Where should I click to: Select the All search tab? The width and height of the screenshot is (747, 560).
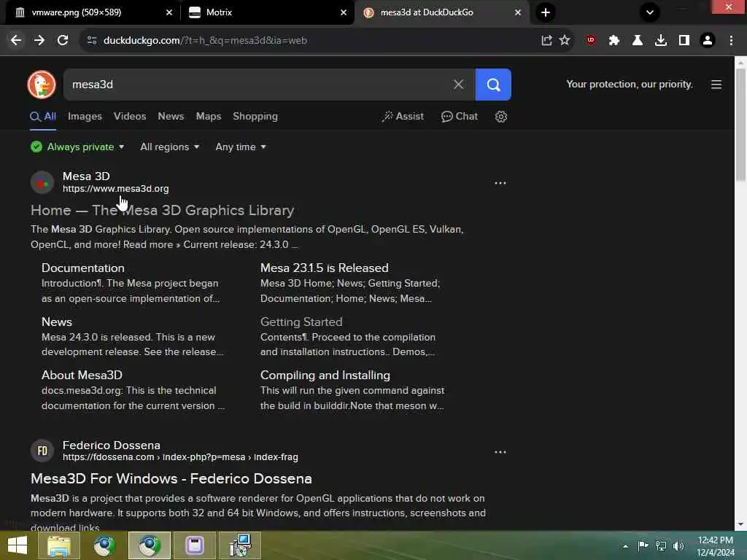click(x=43, y=117)
